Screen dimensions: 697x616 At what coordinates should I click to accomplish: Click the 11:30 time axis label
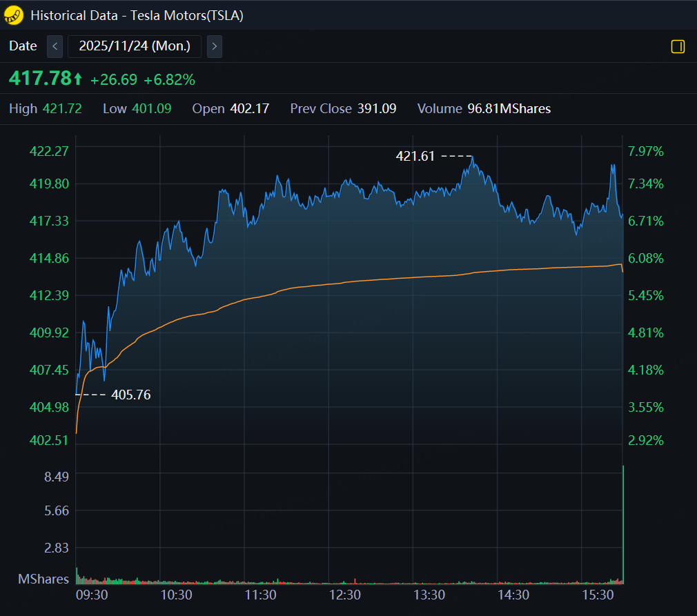(x=260, y=595)
